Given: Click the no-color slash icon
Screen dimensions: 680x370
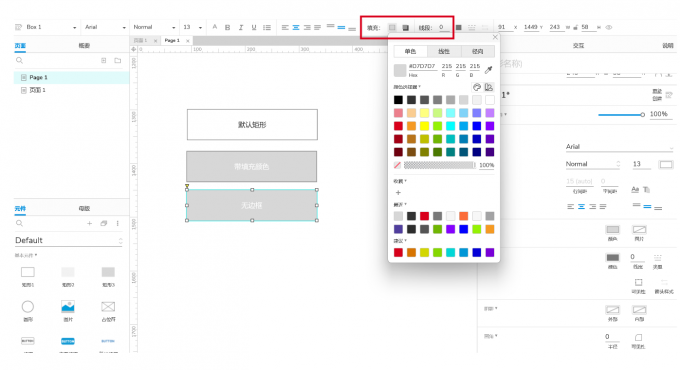Looking at the screenshot, I should click(x=397, y=165).
